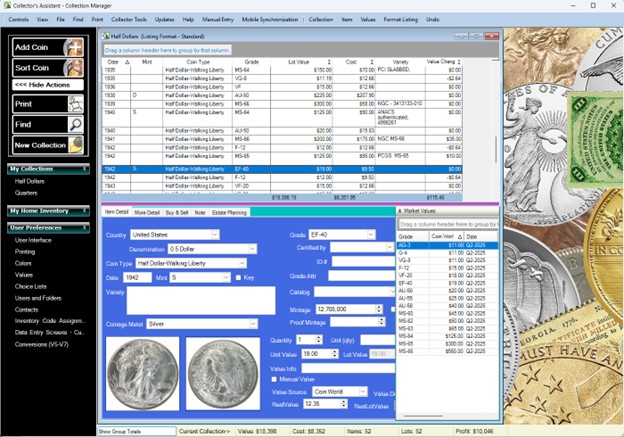The image size is (624, 437).
Task: Switch to the More Detail tab
Action: click(x=147, y=213)
